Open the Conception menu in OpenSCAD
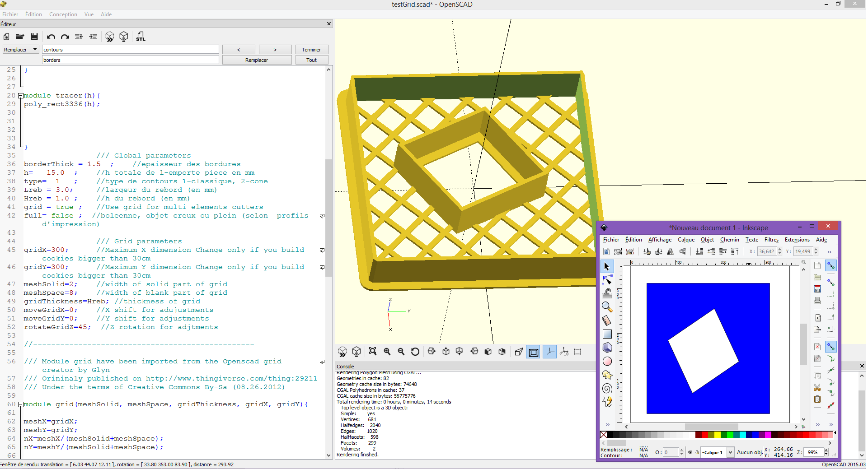 (x=63, y=14)
